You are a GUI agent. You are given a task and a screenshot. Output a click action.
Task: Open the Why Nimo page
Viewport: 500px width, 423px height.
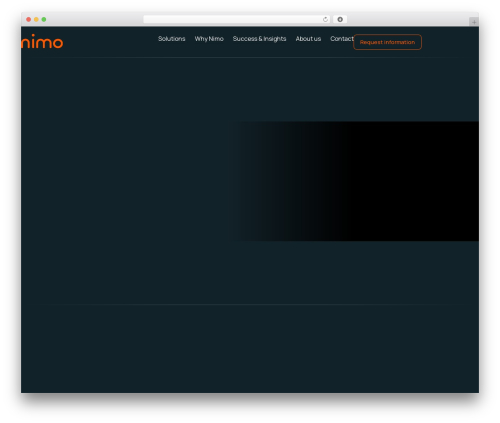coord(209,39)
